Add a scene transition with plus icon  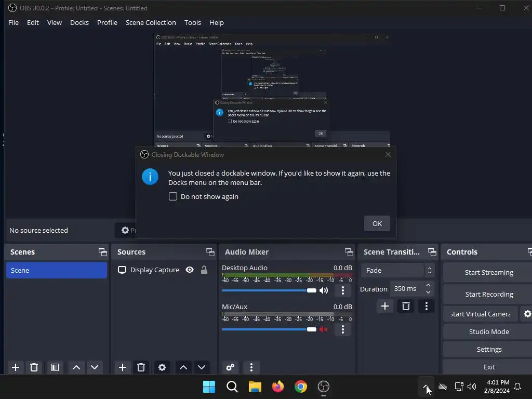(385, 306)
